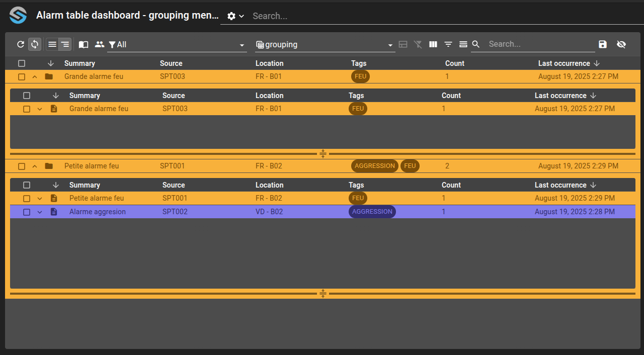The height and width of the screenshot is (355, 644).
Task: Click the users group icon
Action: pyautogui.click(x=100, y=44)
